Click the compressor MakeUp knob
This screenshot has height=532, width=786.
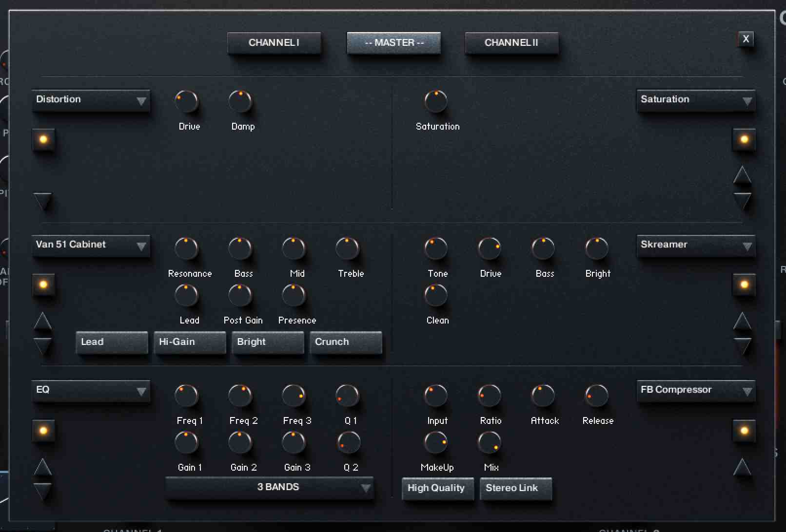(x=436, y=442)
